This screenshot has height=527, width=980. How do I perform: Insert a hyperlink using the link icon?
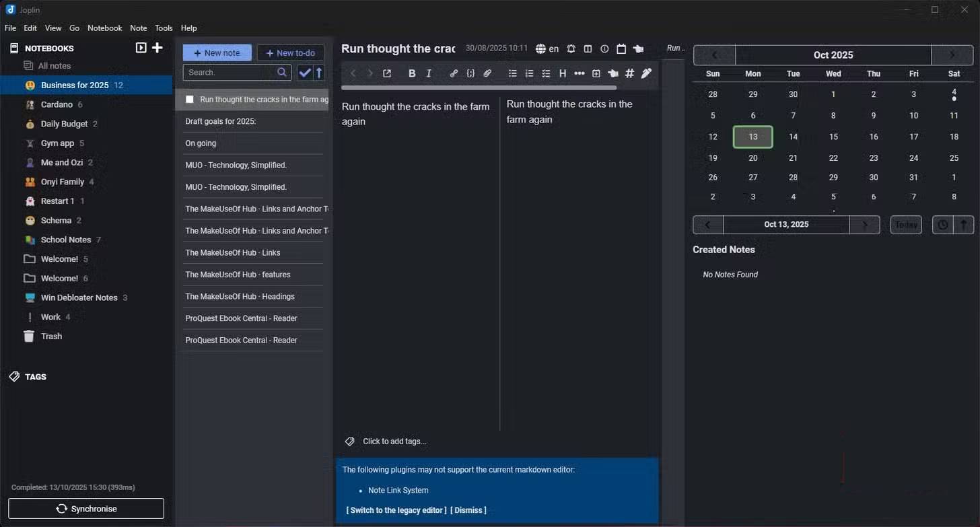pos(454,73)
